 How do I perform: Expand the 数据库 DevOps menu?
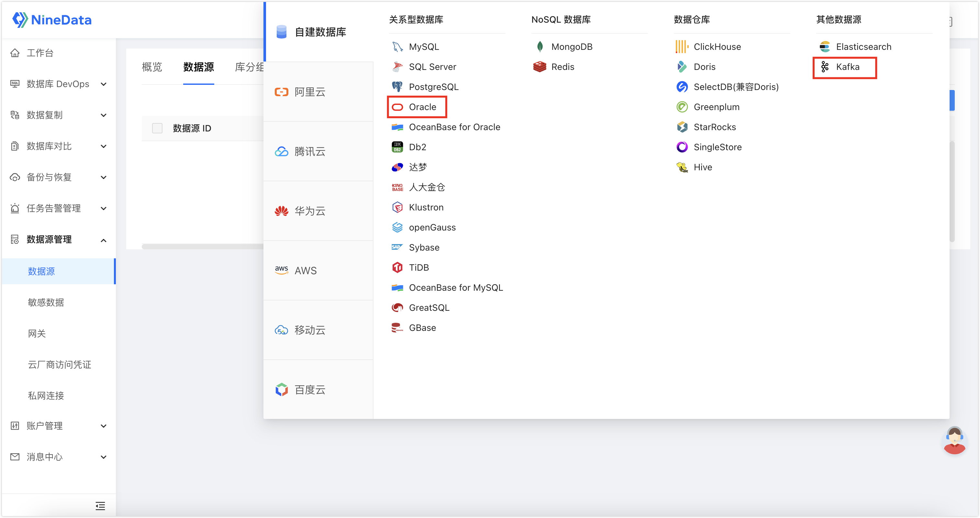59,84
